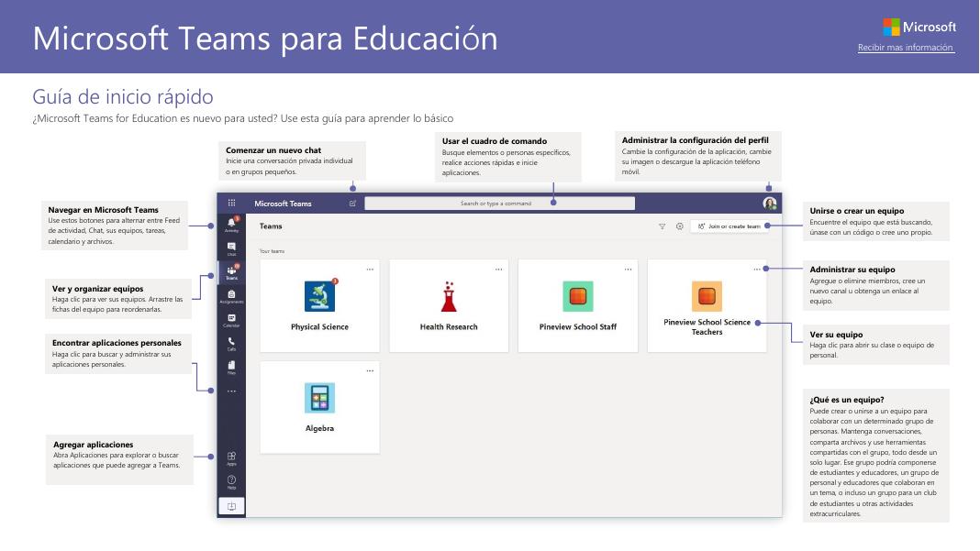980x551 pixels.
Task: Open the filter teams funnel icon
Action: 662,226
